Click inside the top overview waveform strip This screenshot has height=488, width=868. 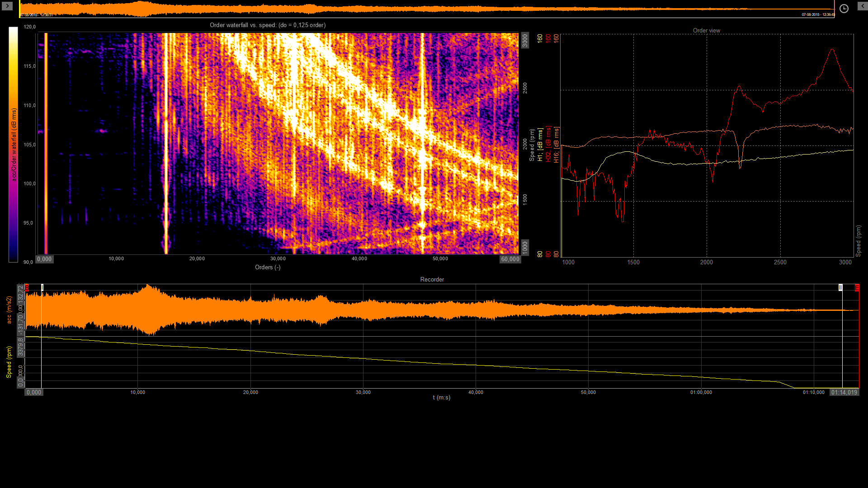427,9
